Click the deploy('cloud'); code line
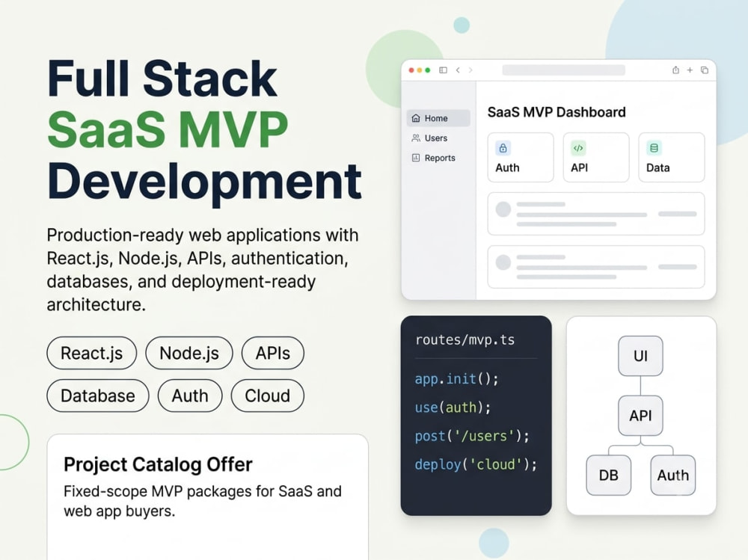The image size is (748, 560). 476,464
